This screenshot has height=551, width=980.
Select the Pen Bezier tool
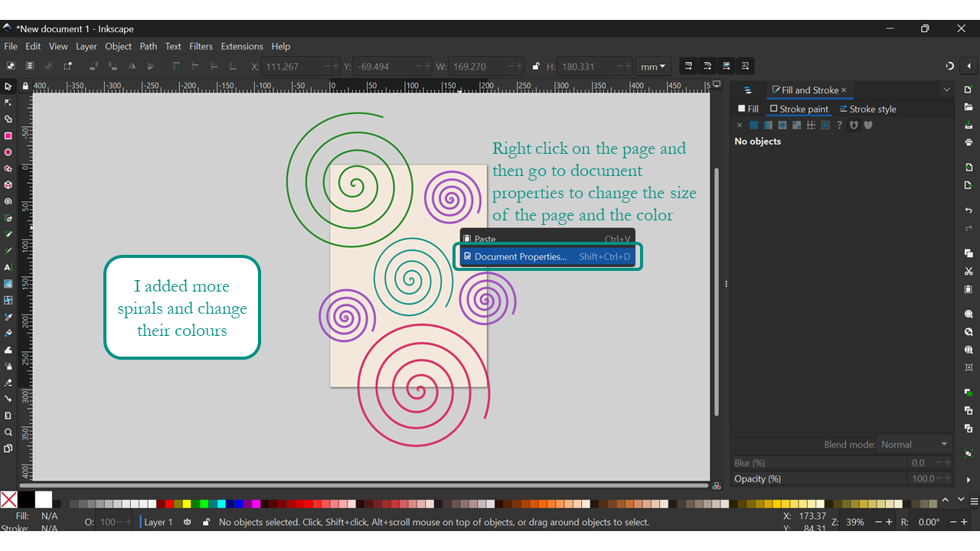[8, 218]
